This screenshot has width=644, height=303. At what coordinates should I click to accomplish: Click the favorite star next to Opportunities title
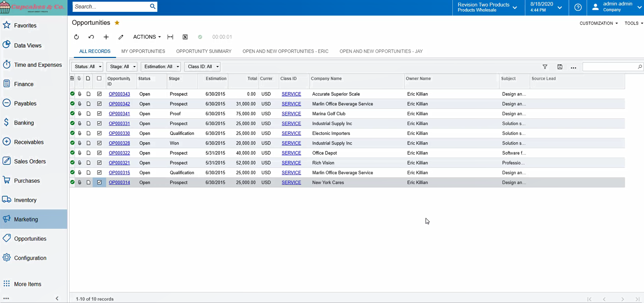[117, 23]
